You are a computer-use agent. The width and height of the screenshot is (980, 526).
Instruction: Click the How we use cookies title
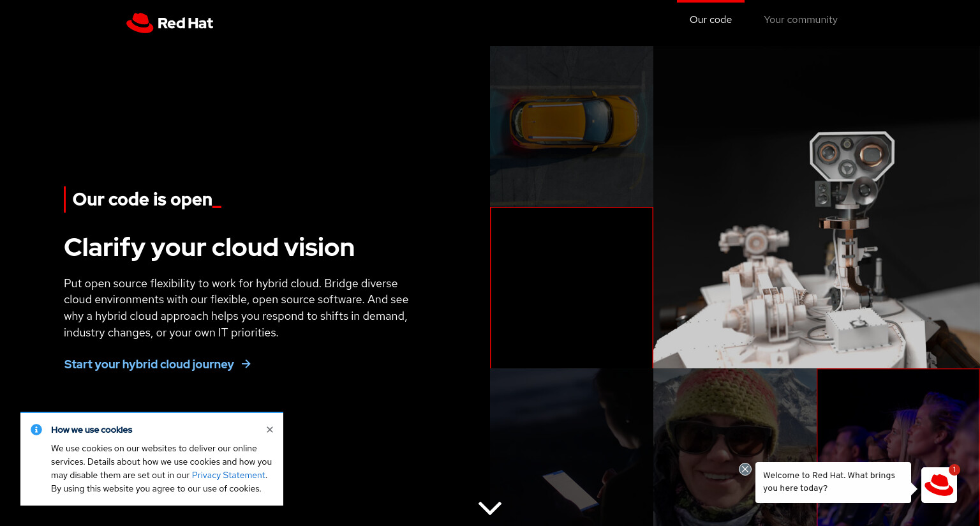[x=92, y=430]
